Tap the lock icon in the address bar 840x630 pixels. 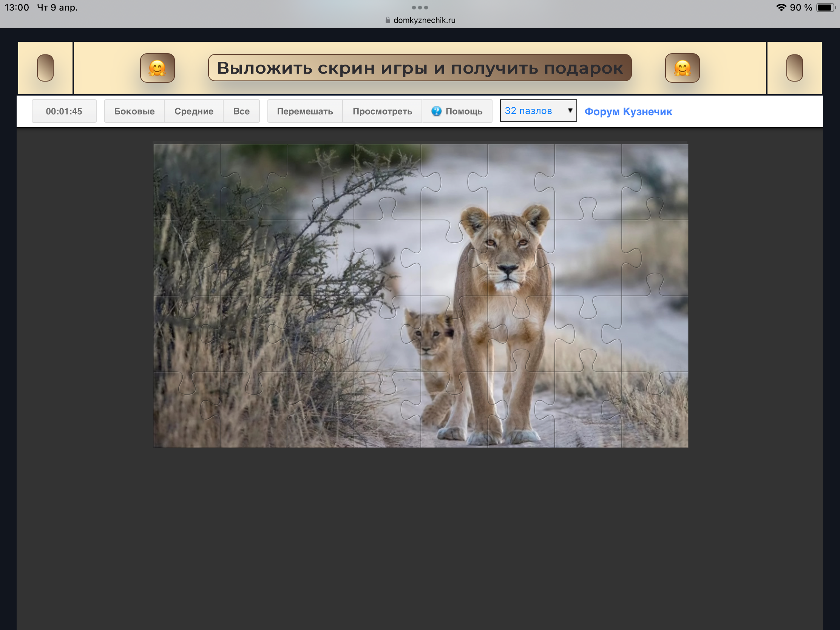[388, 20]
